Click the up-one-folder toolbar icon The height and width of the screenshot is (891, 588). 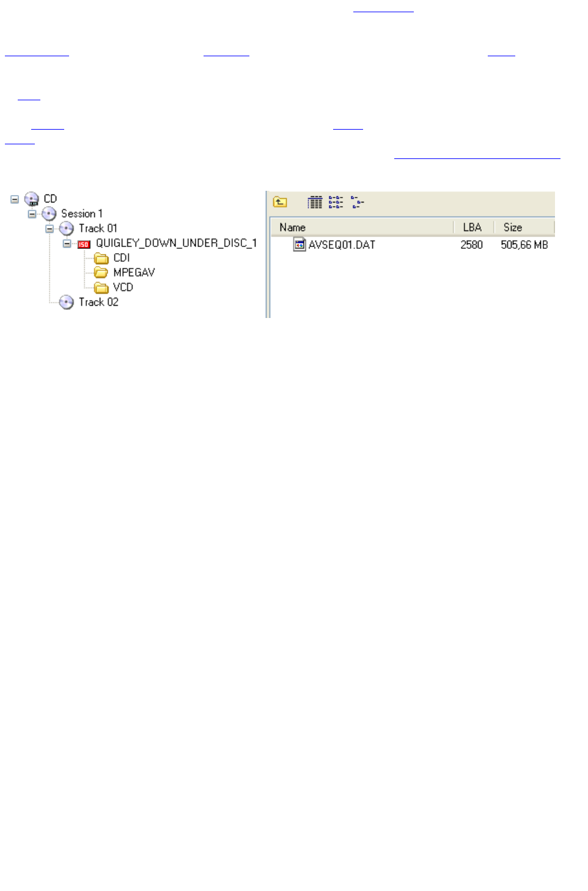[280, 202]
